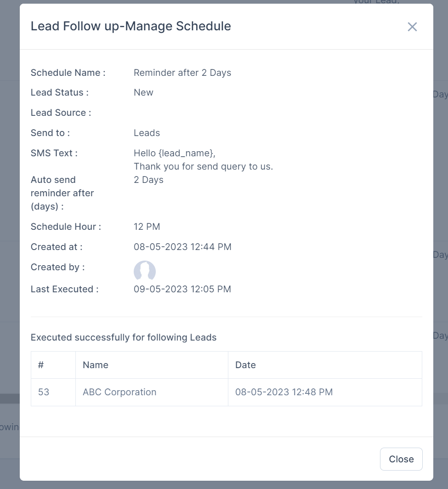Click the Created by avatar image

(x=145, y=271)
